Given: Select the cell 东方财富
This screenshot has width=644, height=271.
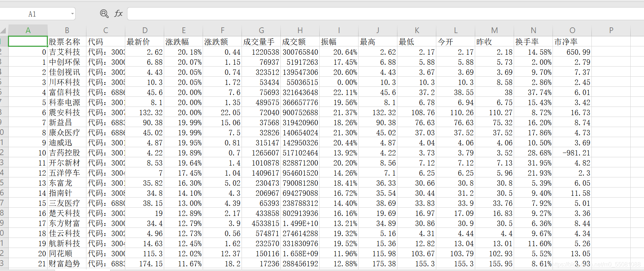Looking at the screenshot, I should (x=67, y=223).
